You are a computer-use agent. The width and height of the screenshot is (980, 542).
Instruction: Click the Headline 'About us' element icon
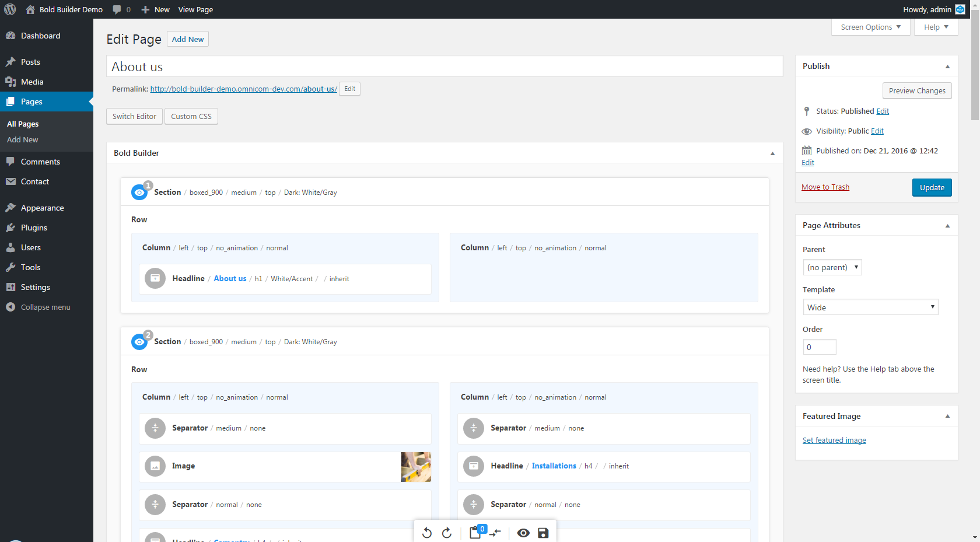coord(155,279)
